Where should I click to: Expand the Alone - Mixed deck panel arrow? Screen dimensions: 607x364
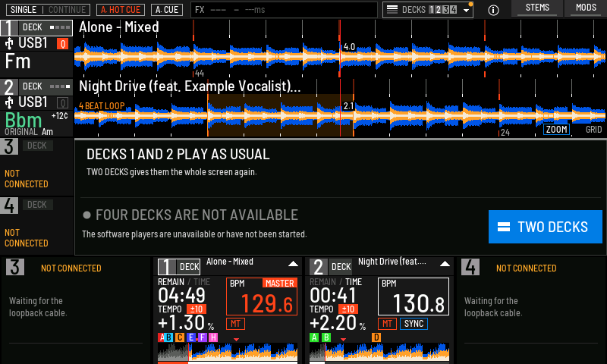click(293, 264)
